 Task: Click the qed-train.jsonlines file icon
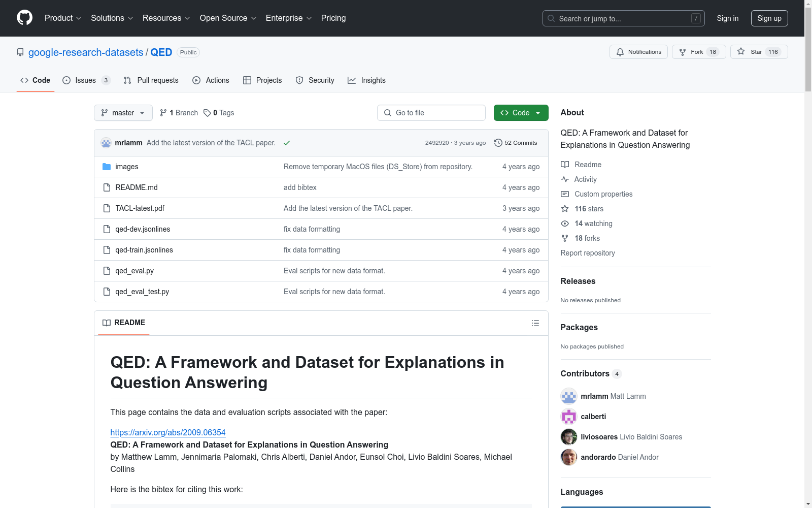107,250
